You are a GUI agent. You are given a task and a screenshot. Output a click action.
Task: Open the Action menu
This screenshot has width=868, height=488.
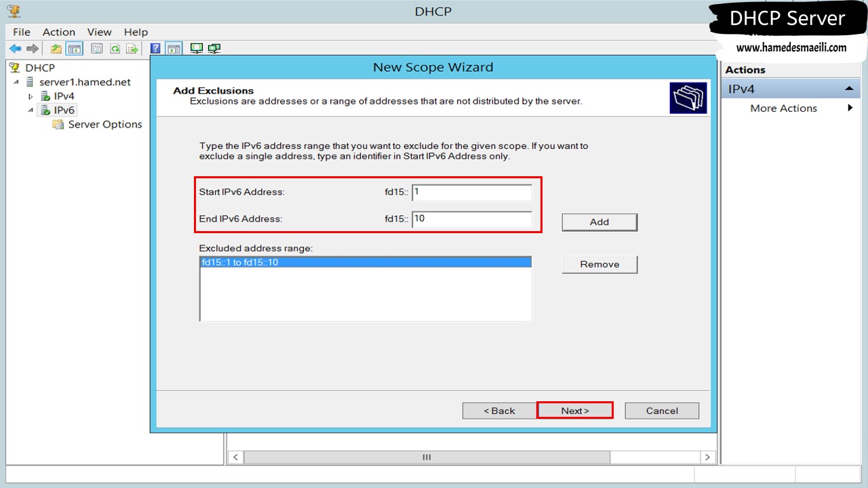click(x=59, y=32)
